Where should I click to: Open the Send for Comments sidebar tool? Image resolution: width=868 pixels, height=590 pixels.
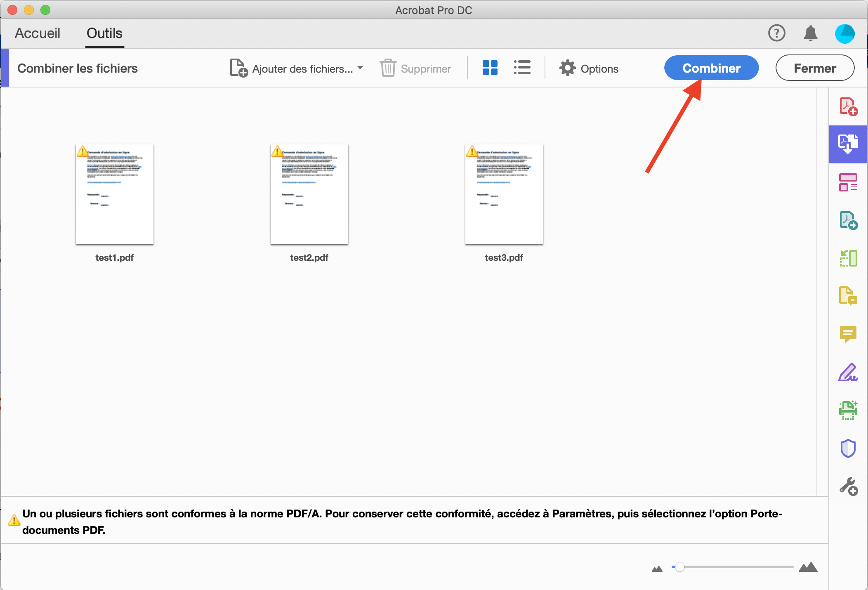pyautogui.click(x=848, y=296)
